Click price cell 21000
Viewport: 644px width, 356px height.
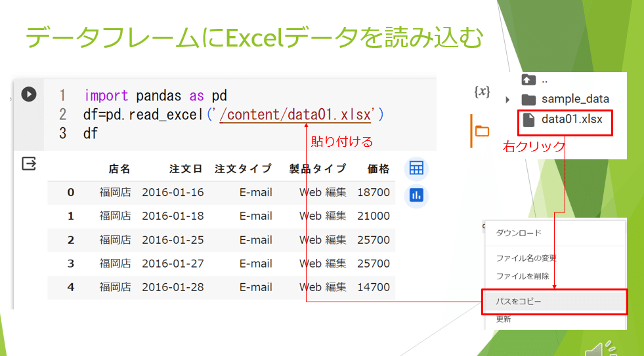point(374,216)
